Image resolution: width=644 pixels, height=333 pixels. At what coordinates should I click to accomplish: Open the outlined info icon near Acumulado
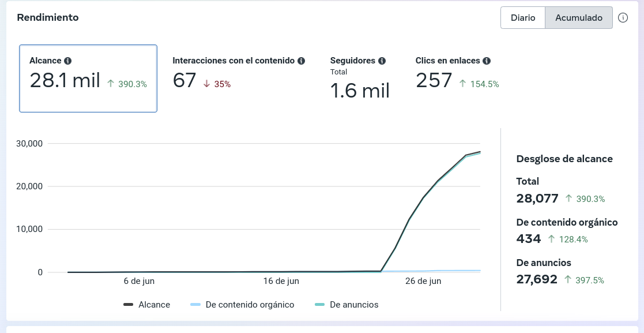point(623,18)
